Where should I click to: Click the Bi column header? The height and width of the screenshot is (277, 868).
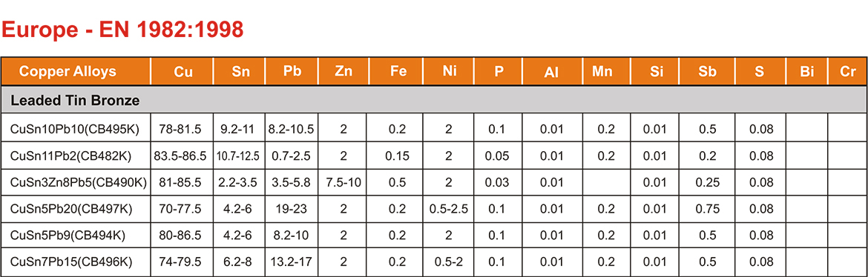[807, 71]
